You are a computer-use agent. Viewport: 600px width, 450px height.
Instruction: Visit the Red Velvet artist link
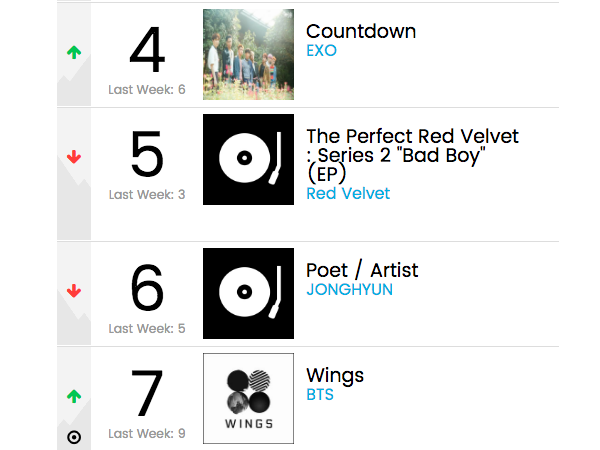tap(348, 193)
